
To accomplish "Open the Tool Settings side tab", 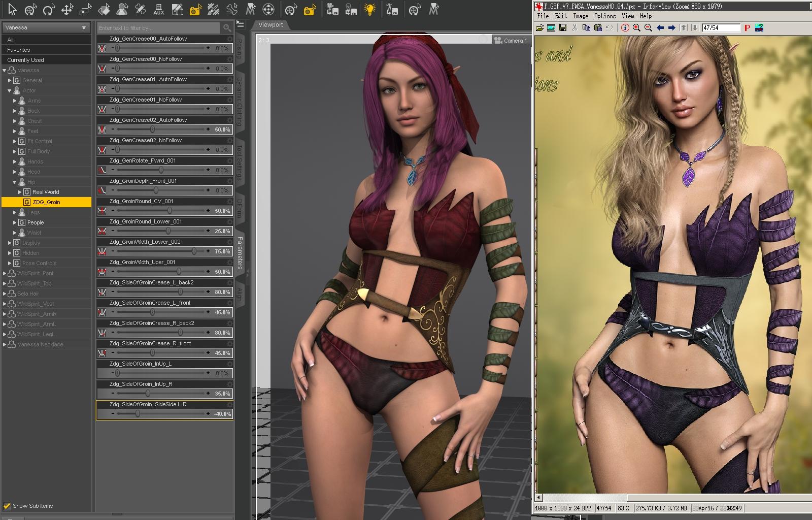I will pos(240,162).
